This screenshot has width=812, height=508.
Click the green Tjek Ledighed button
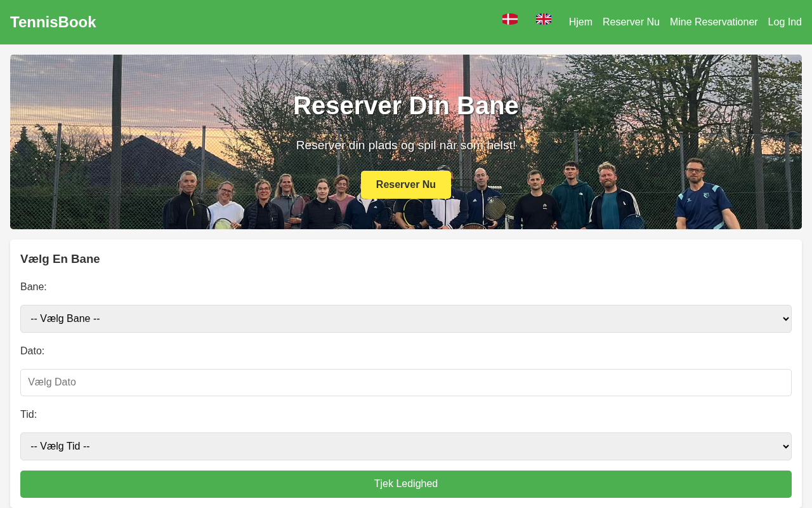pyautogui.click(x=406, y=484)
